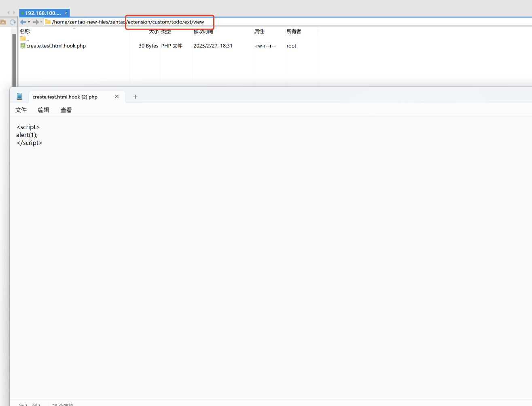Click the 'alert(1);' line in Notepad
Screen dimensions: 532x406
pos(27,135)
